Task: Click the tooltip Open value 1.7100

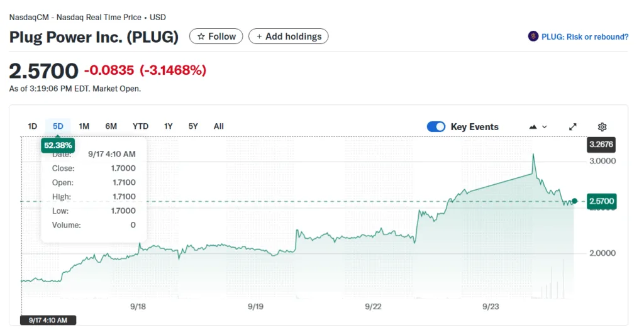Action: [x=124, y=183]
